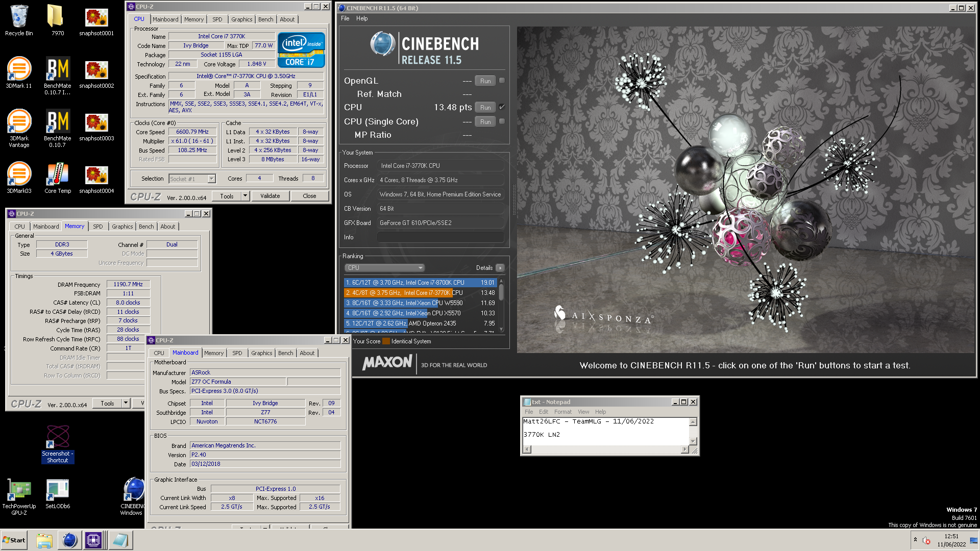This screenshot has height=551, width=980.
Task: Select the i7-8700K ranking entry
Action: tap(421, 283)
